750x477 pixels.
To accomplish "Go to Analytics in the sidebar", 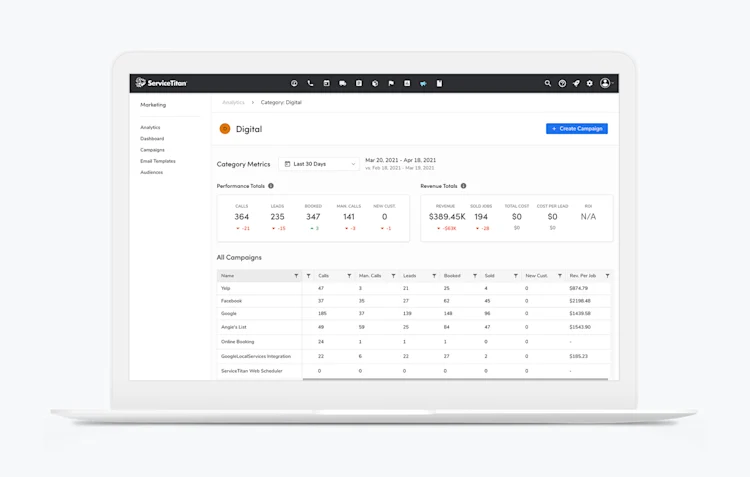I will 150,127.
